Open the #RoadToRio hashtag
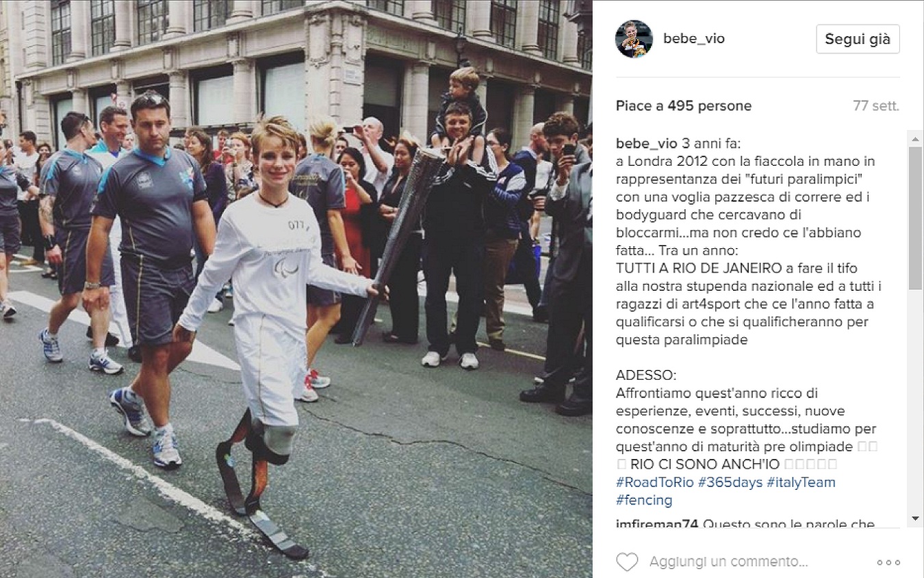This screenshot has height=578, width=924. [x=655, y=482]
